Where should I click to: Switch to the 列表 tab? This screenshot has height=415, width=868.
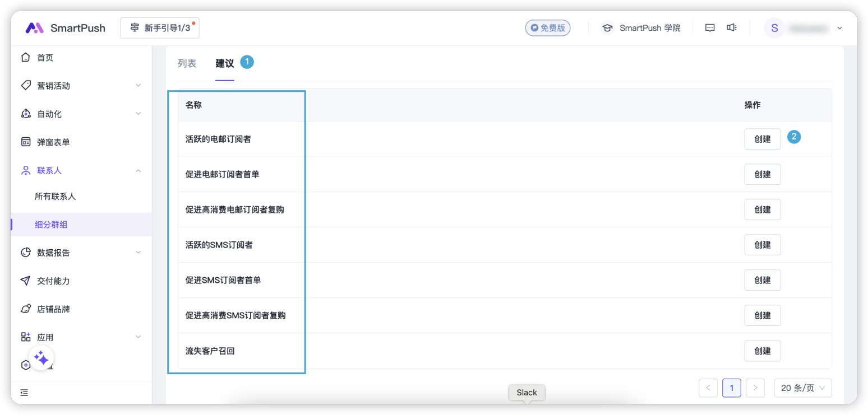click(187, 64)
